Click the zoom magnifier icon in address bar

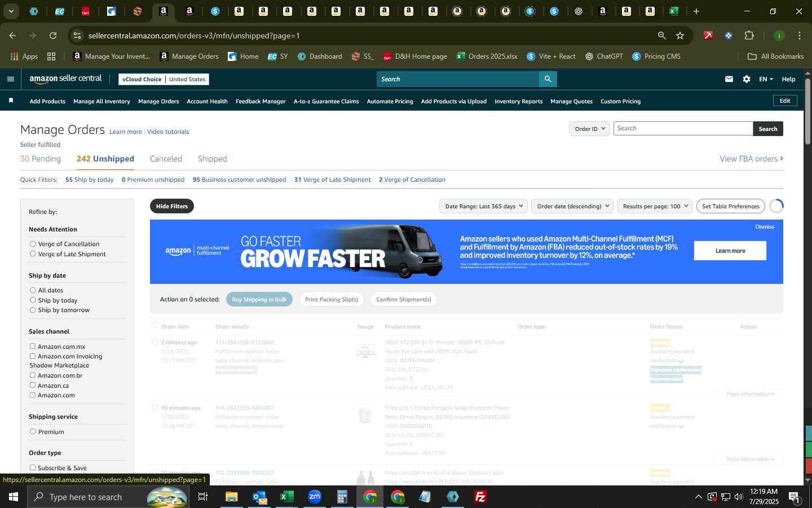(x=661, y=36)
